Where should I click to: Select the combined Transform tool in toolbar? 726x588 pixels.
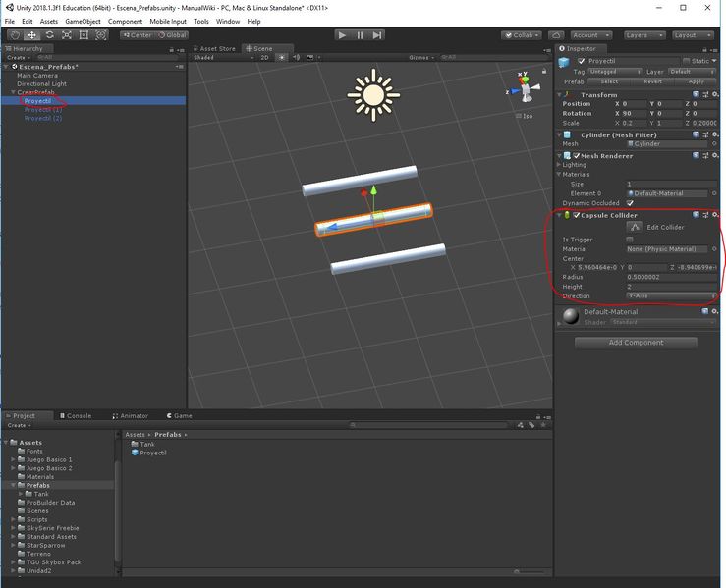pyautogui.click(x=101, y=35)
